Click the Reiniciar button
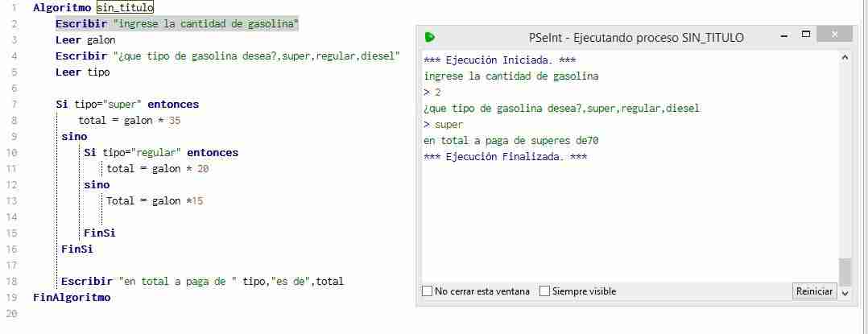868x334 pixels. pyautogui.click(x=814, y=291)
